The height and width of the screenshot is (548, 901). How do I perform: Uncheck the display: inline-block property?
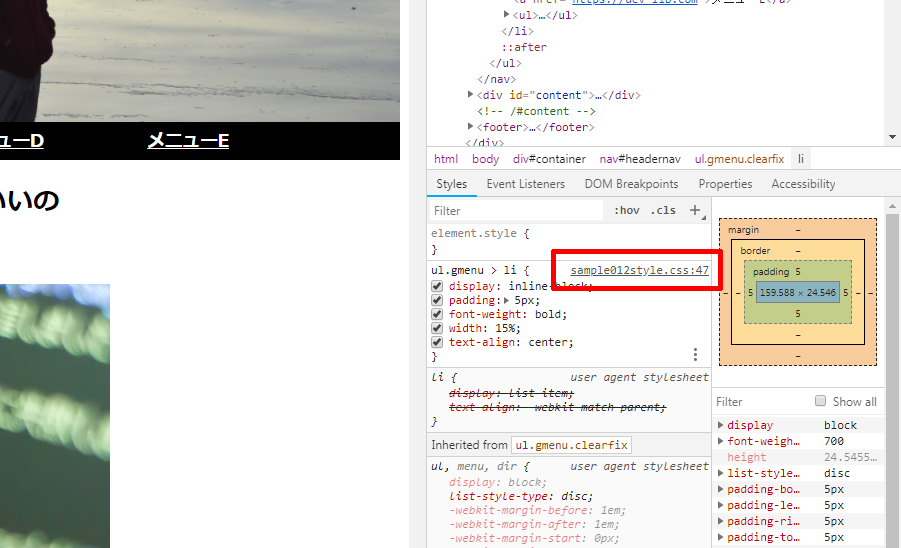point(437,286)
